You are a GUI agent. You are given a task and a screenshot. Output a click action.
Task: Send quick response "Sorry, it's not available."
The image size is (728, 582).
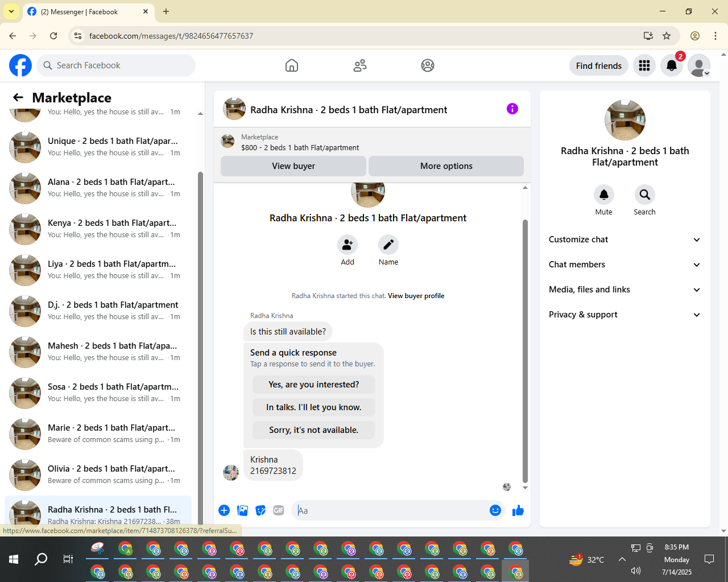(313, 430)
